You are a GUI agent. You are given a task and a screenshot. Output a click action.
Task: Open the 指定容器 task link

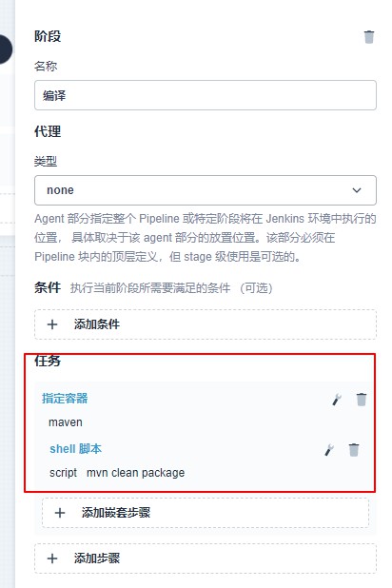[x=65, y=399]
